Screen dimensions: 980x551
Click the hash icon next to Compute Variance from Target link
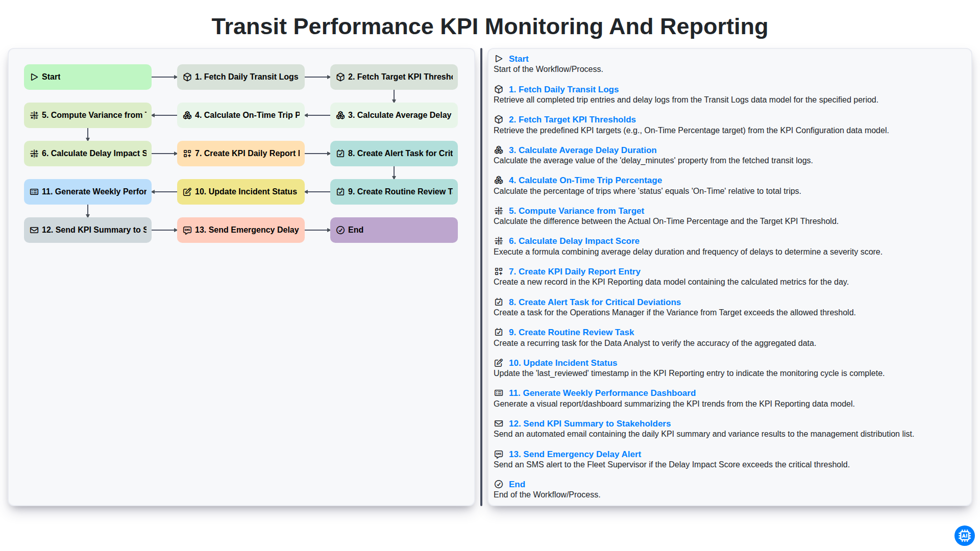click(499, 211)
